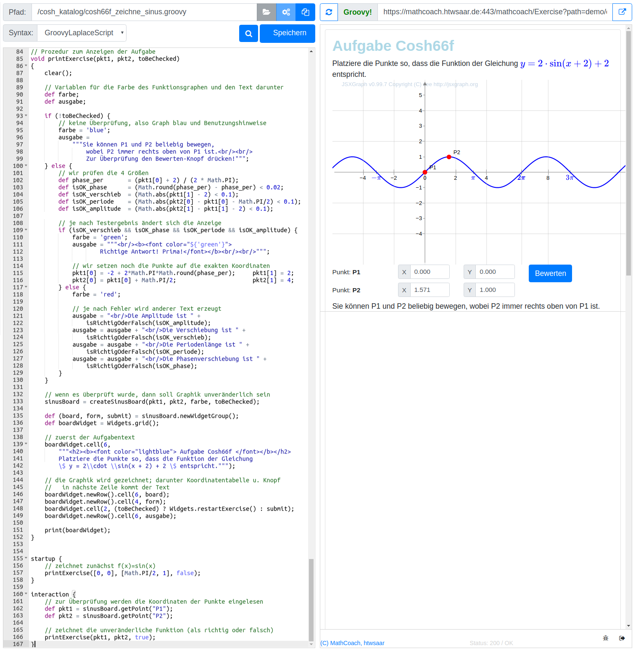Open the MathCoach, htwsaar footer link
This screenshot has width=633, height=672.
tap(352, 643)
